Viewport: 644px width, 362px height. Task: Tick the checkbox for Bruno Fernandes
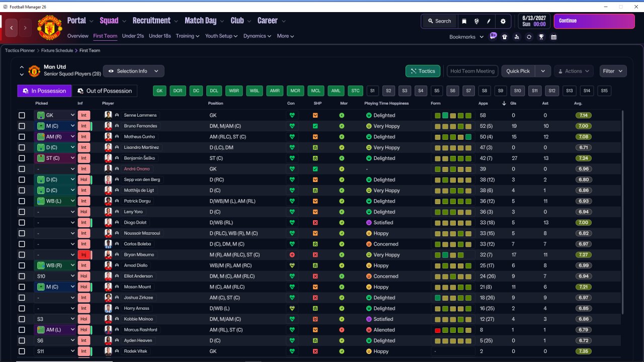[x=22, y=126]
